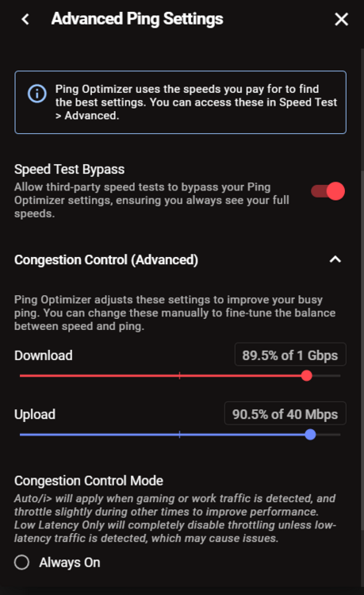Click the Upload field showing 90.5% of 40 Mbps

(285, 413)
